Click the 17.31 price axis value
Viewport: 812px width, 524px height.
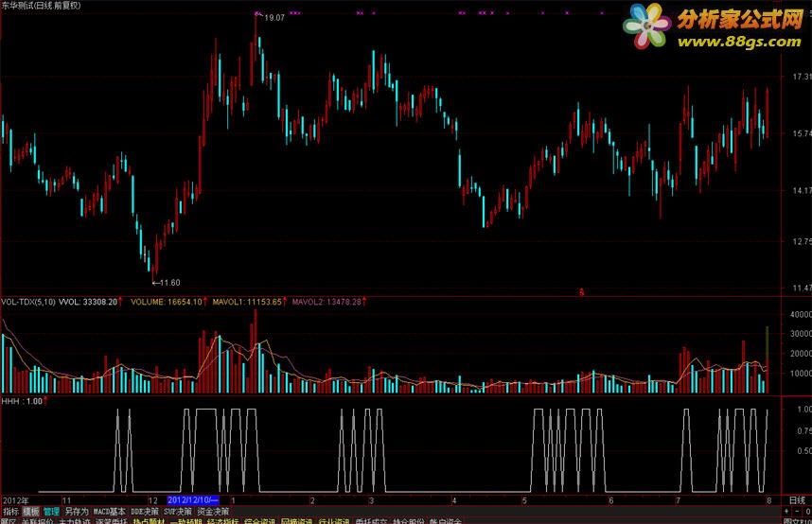point(802,77)
